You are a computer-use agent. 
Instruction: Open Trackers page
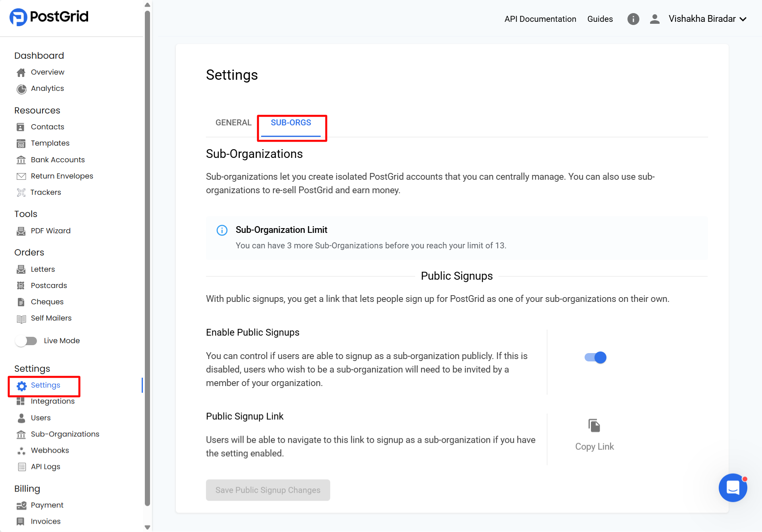[x=46, y=192]
